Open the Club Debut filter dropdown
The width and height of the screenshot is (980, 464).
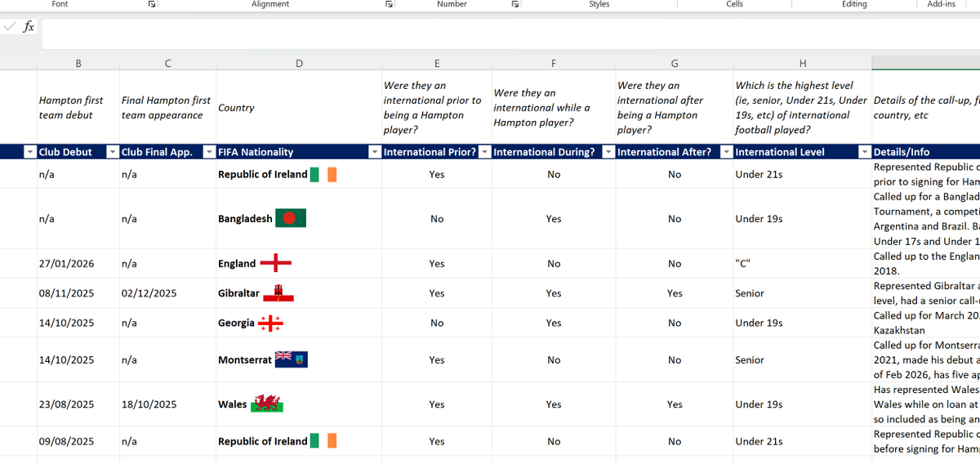point(113,152)
